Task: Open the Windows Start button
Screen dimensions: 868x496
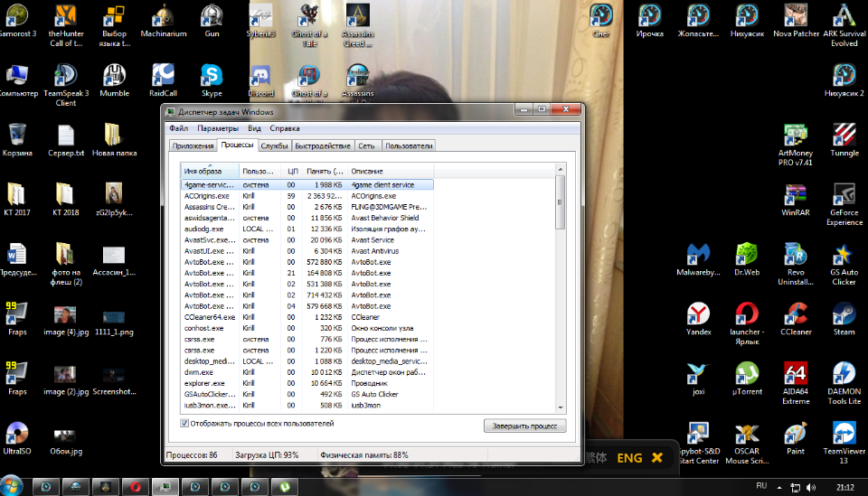Action: pos(13,486)
